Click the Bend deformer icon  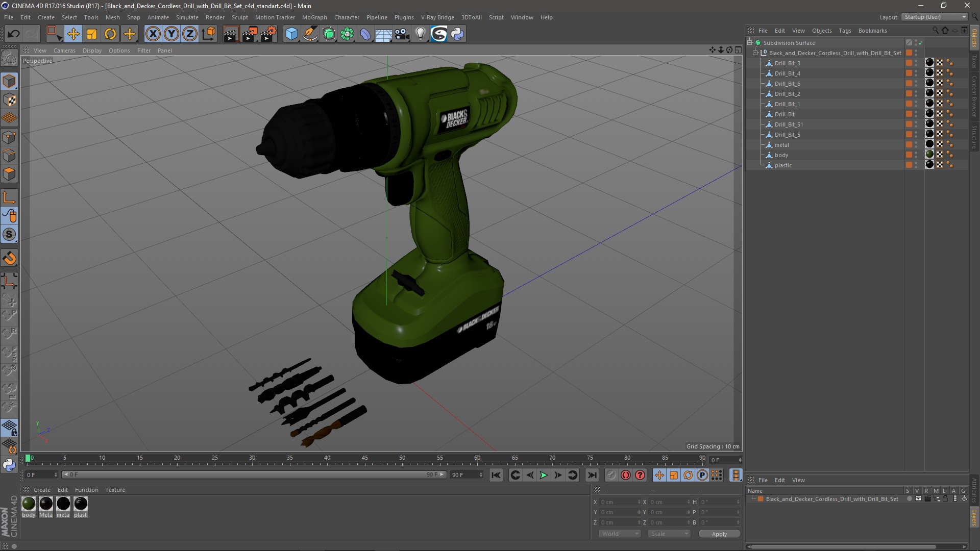click(365, 34)
